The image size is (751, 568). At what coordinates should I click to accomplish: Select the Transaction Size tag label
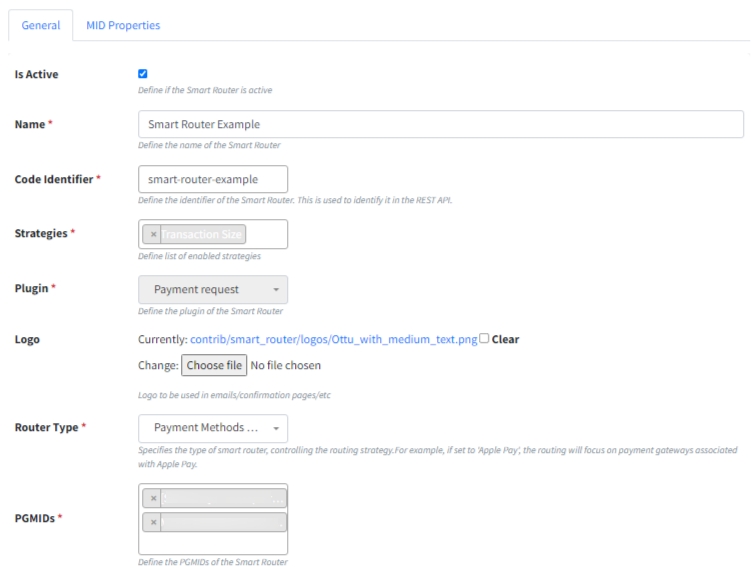(x=204, y=234)
